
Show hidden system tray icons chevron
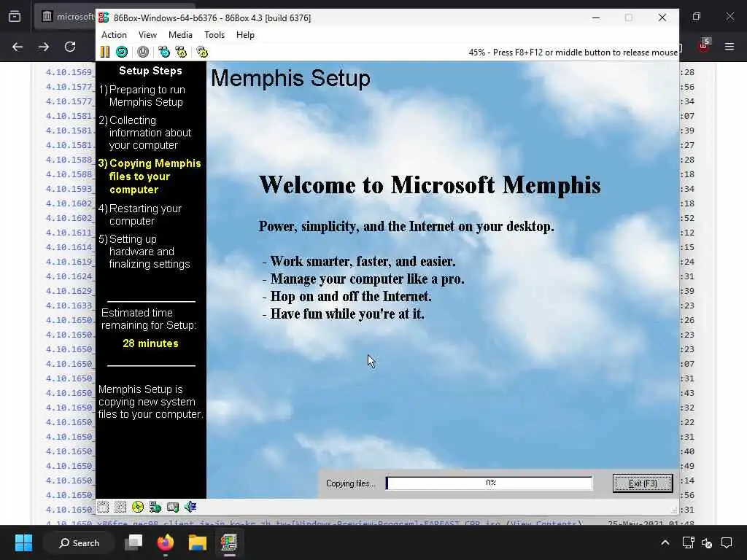click(665, 542)
